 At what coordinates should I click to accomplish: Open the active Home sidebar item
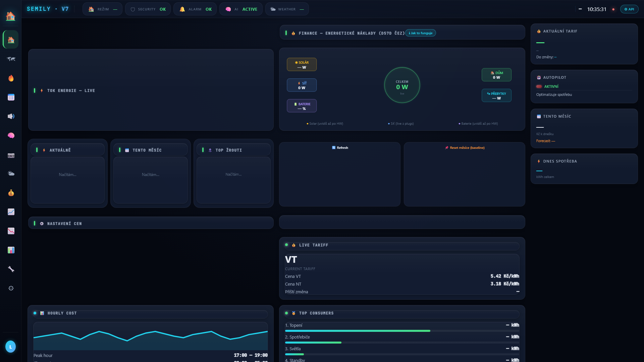11,40
